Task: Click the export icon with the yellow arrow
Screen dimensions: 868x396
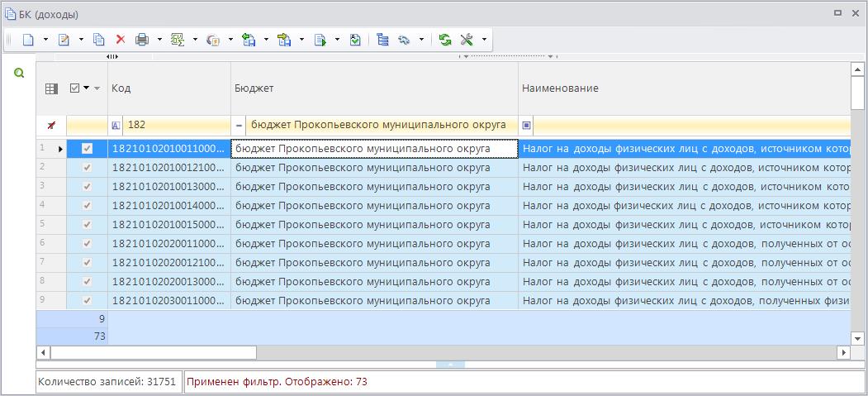Action: tap(284, 40)
